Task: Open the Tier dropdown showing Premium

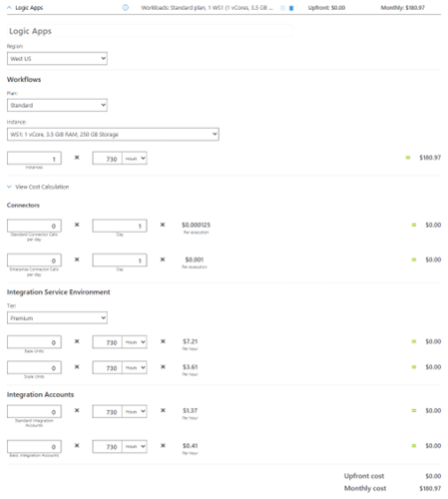Action: click(57, 318)
